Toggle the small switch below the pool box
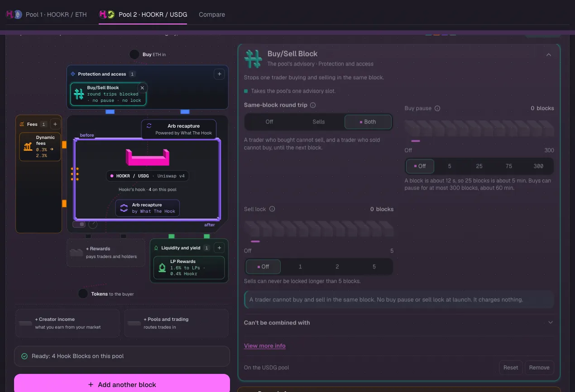Image resolution: width=575 pixels, height=392 pixels. [79, 224]
